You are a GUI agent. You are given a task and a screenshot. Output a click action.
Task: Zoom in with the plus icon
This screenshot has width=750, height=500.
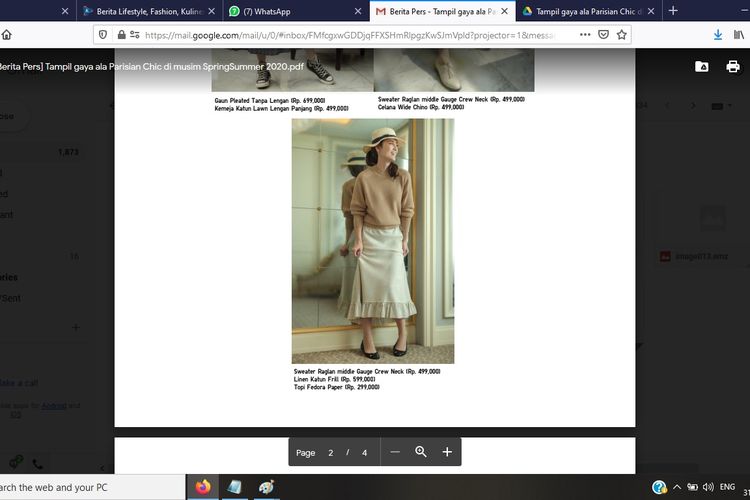coord(447,453)
